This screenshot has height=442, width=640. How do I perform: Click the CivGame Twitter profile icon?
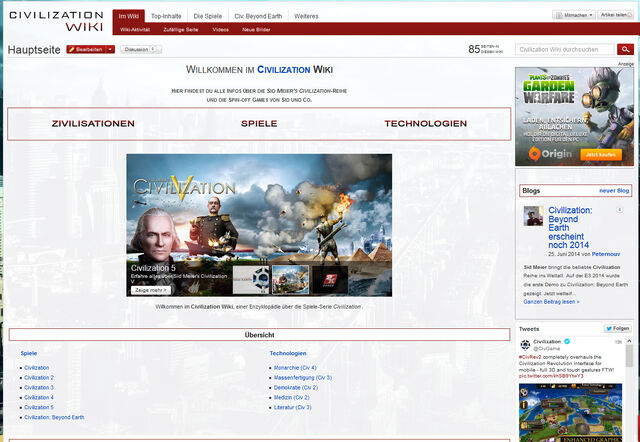(525, 345)
